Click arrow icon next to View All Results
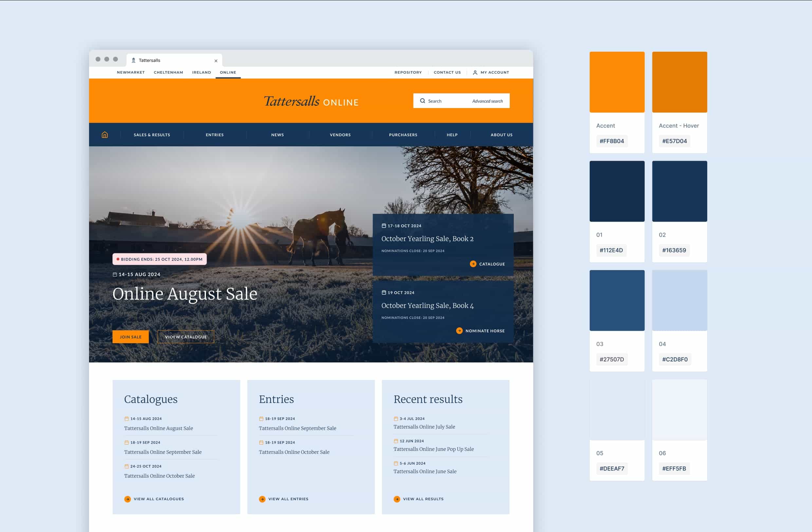 [x=397, y=499]
